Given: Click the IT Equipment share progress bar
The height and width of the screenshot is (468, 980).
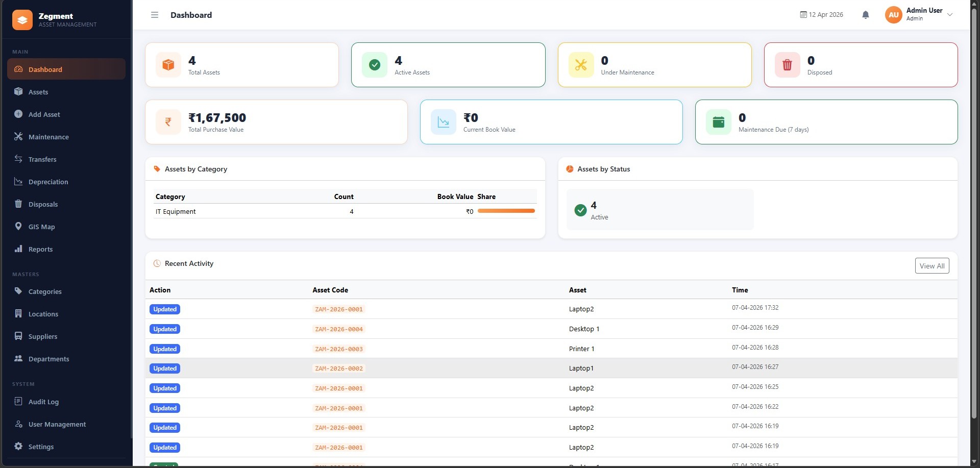Looking at the screenshot, I should (506, 211).
